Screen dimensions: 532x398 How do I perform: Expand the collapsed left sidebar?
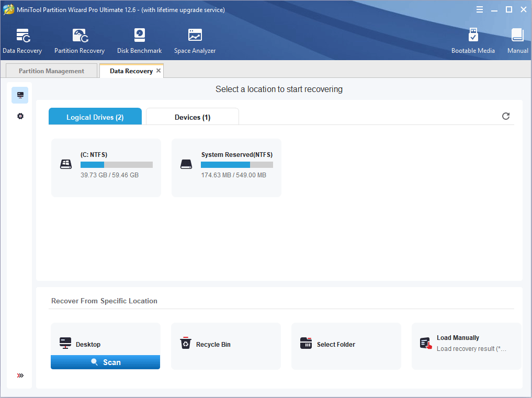[x=20, y=375]
